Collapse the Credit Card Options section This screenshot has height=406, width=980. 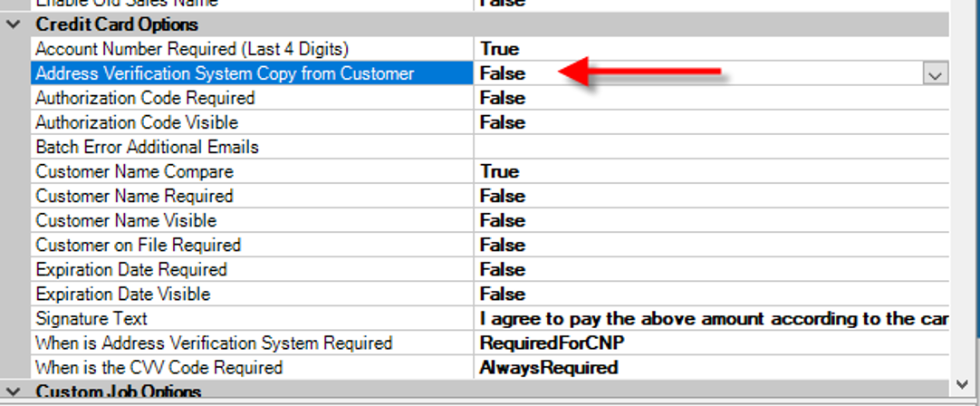point(13,24)
